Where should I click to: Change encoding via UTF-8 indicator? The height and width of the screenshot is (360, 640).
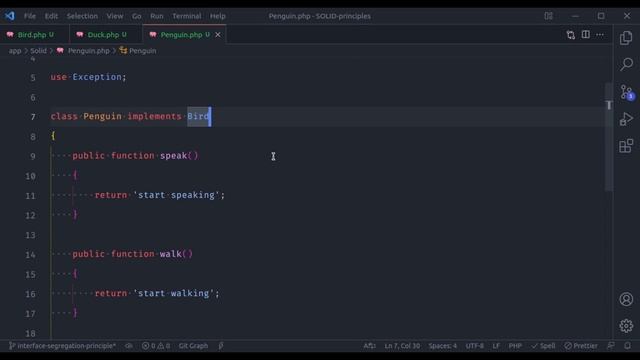click(x=475, y=346)
